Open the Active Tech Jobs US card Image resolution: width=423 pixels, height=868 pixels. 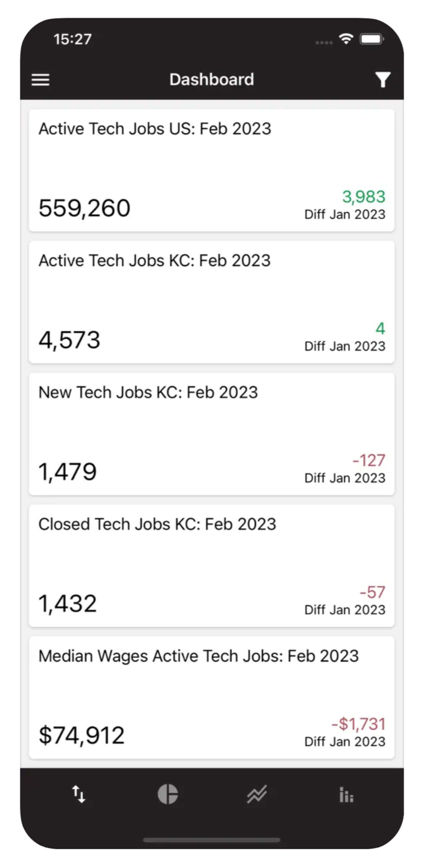(212, 168)
